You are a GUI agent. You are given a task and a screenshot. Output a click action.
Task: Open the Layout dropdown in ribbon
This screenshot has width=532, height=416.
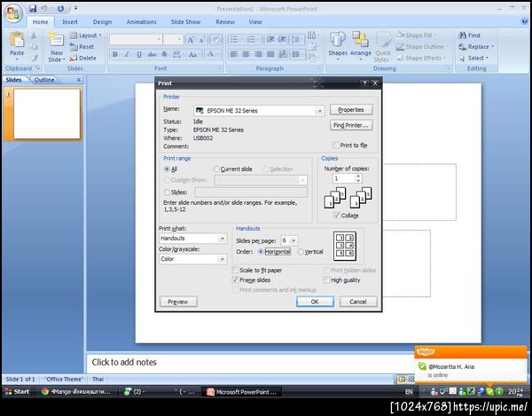coord(86,35)
